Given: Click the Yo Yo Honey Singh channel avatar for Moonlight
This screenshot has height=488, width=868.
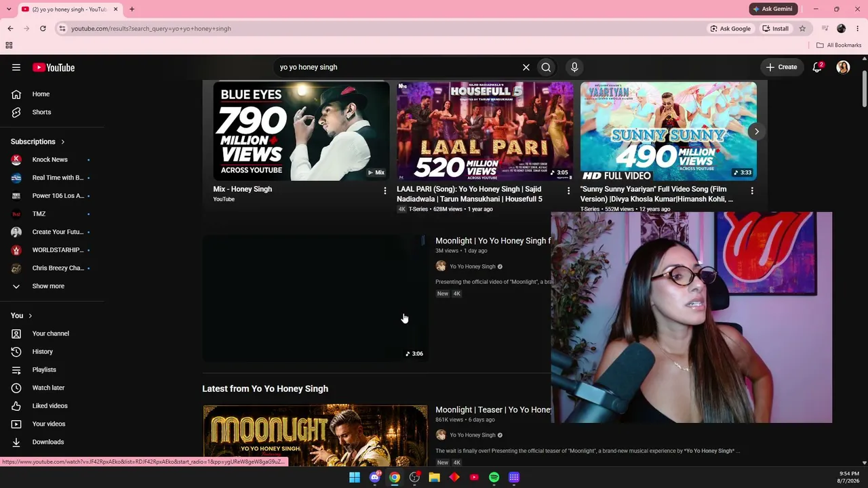Looking at the screenshot, I should pyautogui.click(x=441, y=266).
